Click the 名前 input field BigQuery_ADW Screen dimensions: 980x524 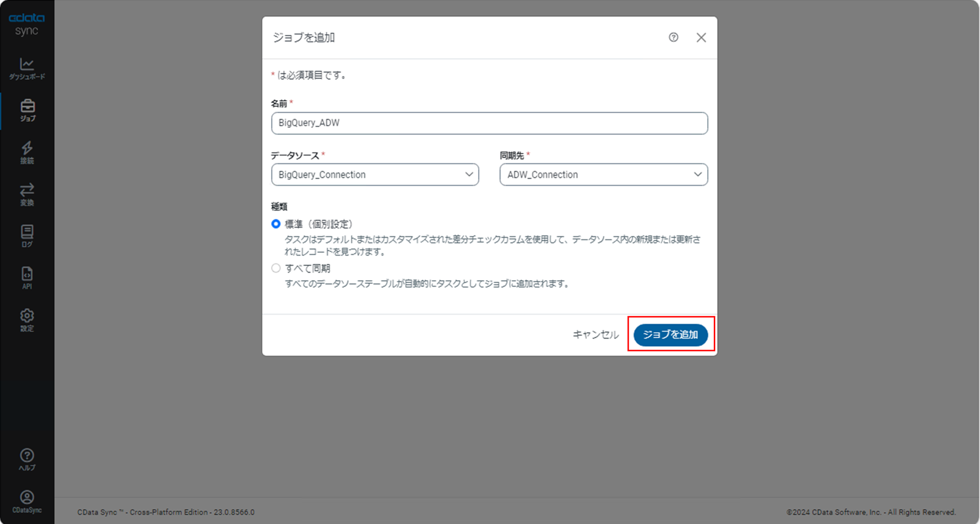pyautogui.click(x=489, y=123)
